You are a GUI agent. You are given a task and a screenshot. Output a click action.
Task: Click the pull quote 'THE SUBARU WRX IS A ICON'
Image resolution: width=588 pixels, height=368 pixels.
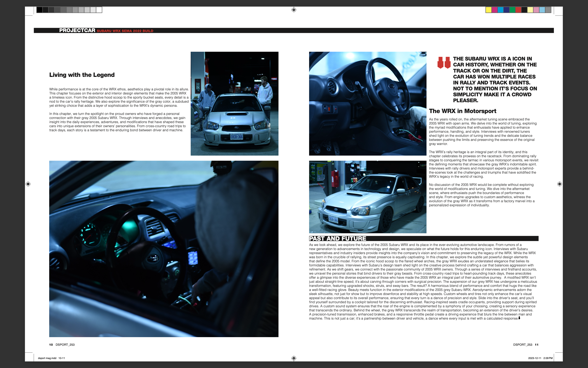pyautogui.click(x=495, y=80)
